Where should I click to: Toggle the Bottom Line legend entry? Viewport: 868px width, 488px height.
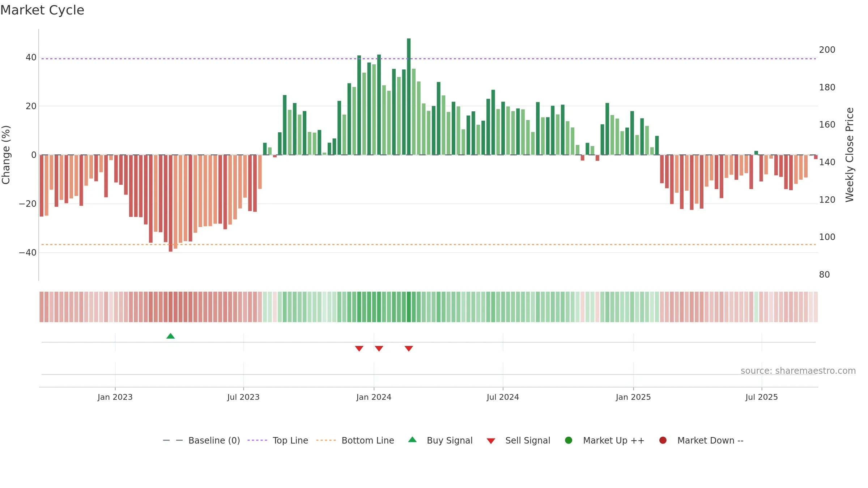tap(355, 440)
